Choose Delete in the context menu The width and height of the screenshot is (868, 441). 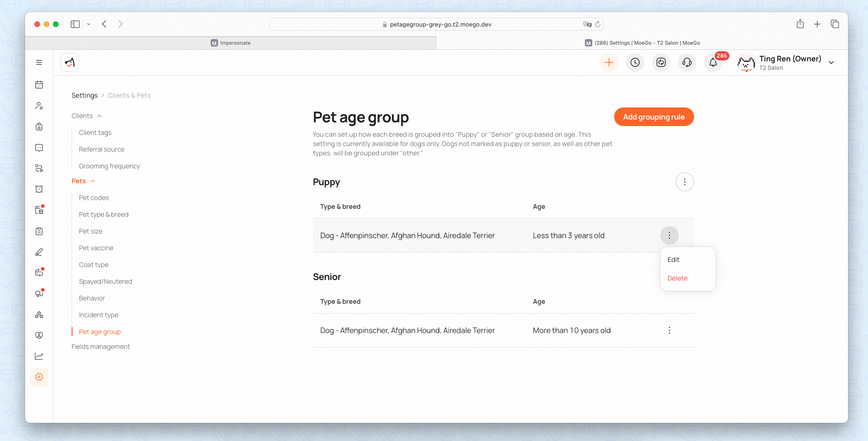(x=677, y=278)
